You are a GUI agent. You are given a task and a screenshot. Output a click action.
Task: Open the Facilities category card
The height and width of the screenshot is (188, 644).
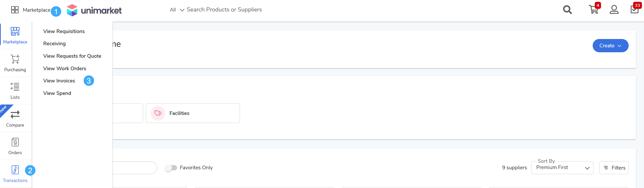pyautogui.click(x=193, y=113)
